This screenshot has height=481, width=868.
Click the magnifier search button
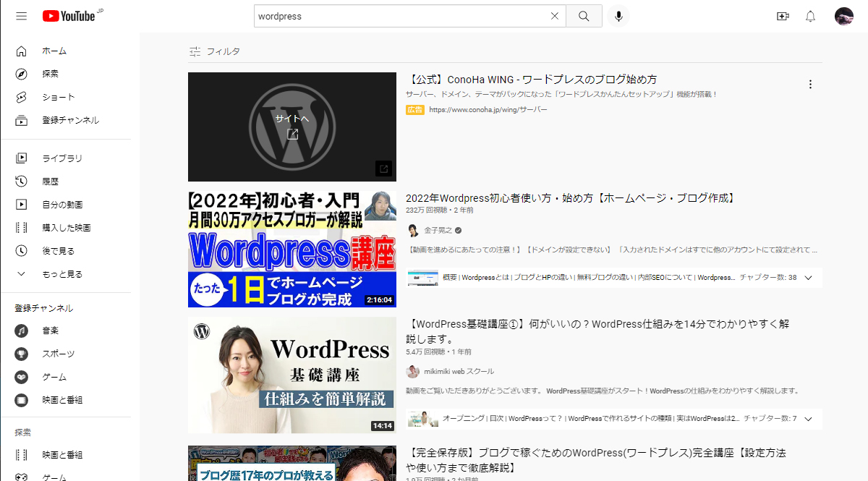584,16
